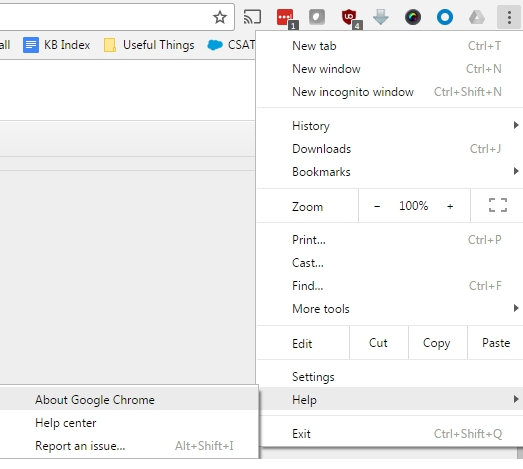The height and width of the screenshot is (469, 523).
Task: Expand the History submenu
Action: (390, 126)
